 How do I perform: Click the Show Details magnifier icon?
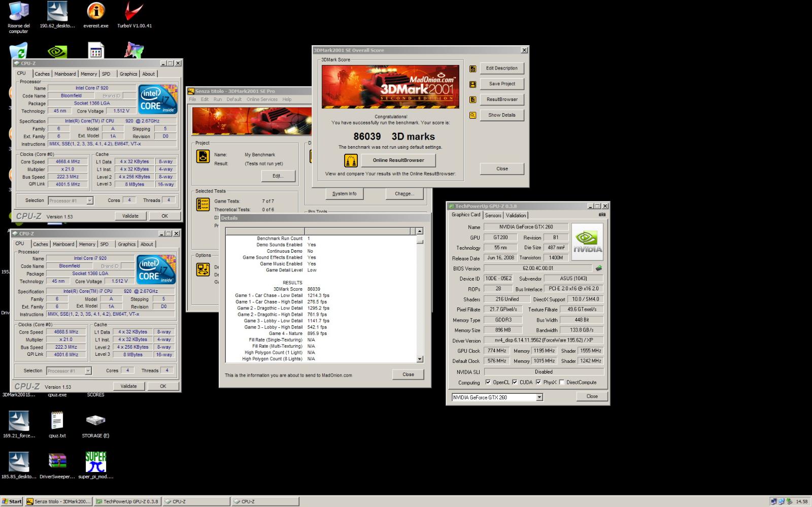point(472,115)
